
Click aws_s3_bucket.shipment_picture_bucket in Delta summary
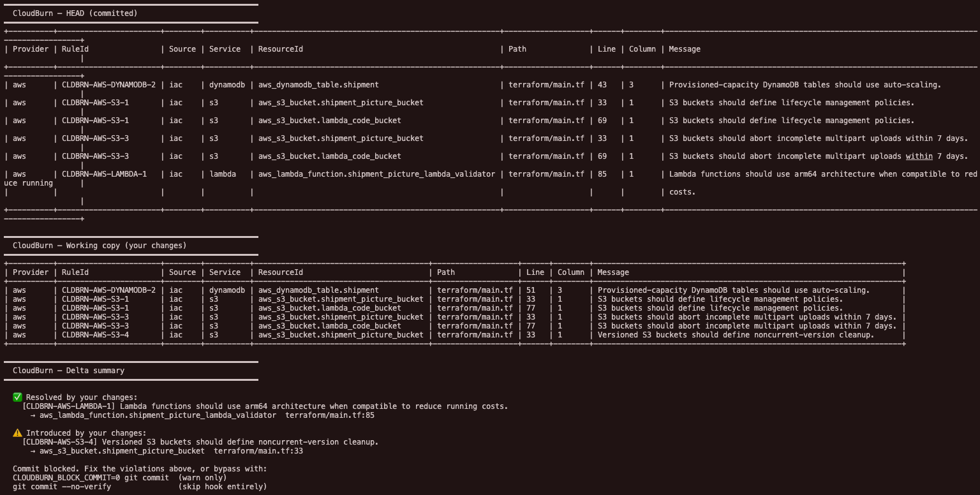tap(122, 450)
